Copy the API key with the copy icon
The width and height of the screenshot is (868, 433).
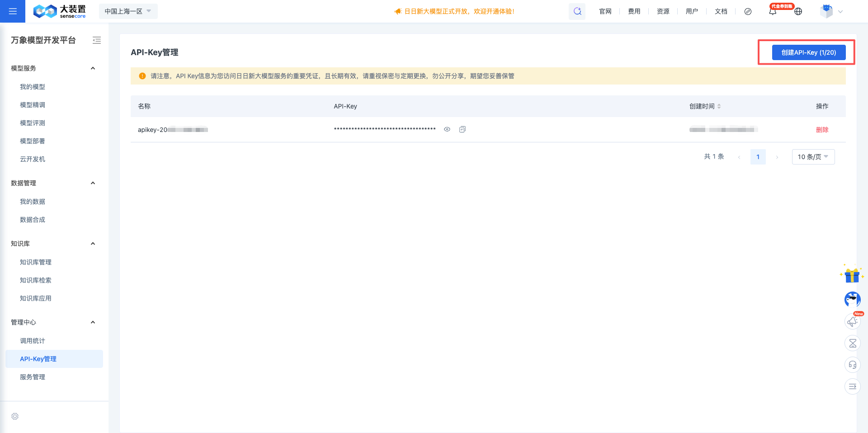(x=462, y=129)
